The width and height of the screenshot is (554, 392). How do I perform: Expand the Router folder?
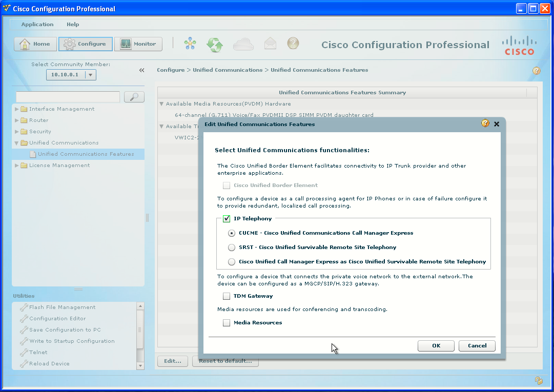[x=16, y=120]
